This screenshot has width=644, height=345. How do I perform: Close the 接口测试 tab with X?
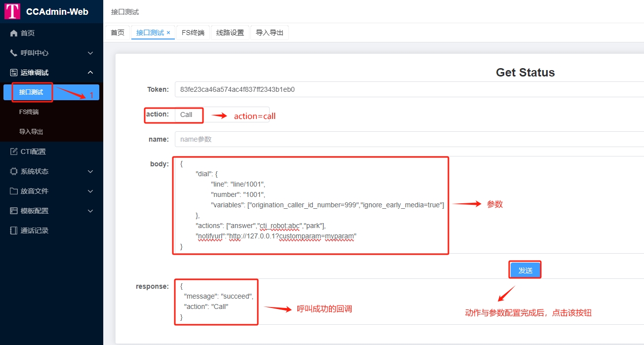tap(168, 33)
